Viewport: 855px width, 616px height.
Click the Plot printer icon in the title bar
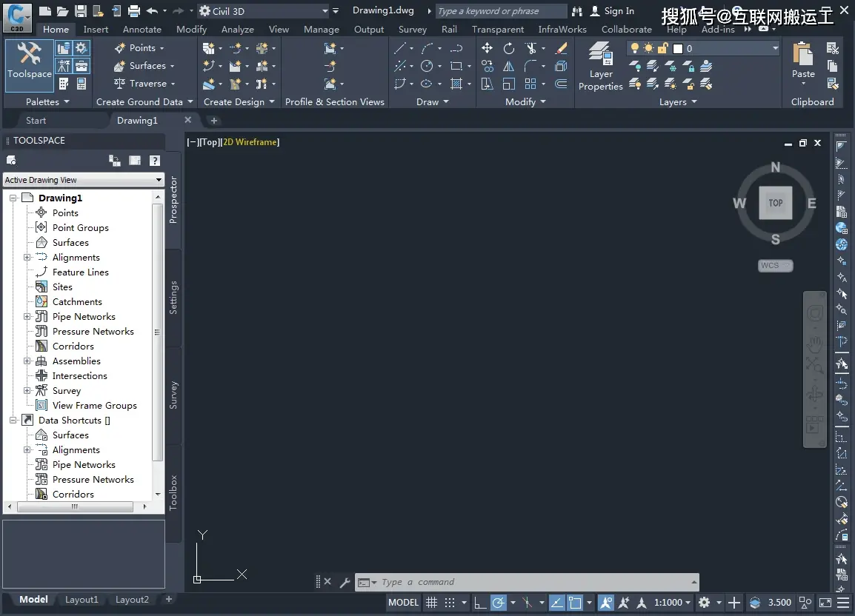tap(134, 11)
